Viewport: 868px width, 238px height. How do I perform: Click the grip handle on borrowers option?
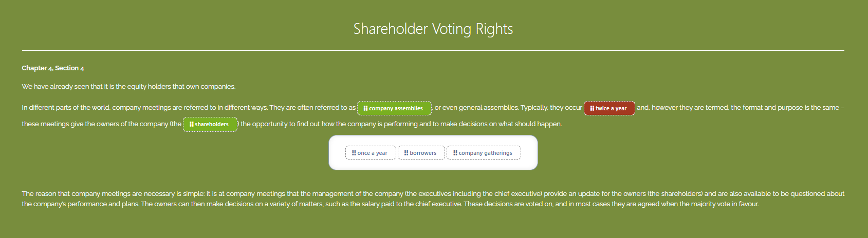406,153
